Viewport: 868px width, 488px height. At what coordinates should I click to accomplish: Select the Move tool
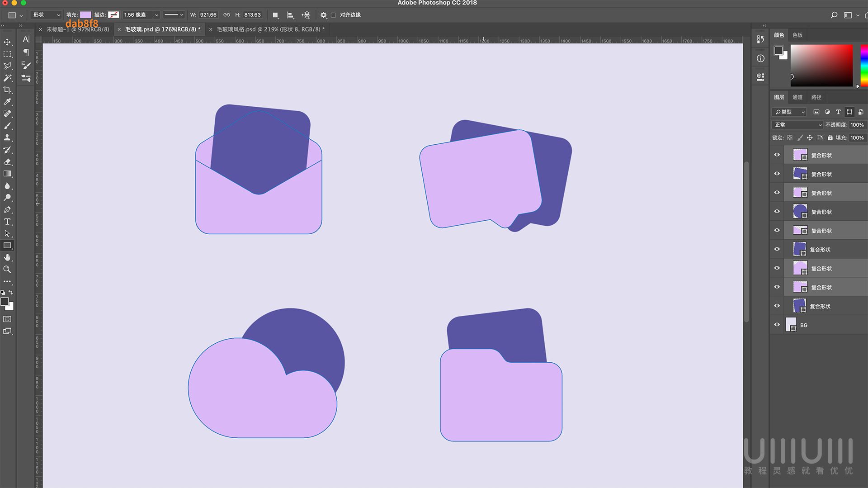click(7, 42)
